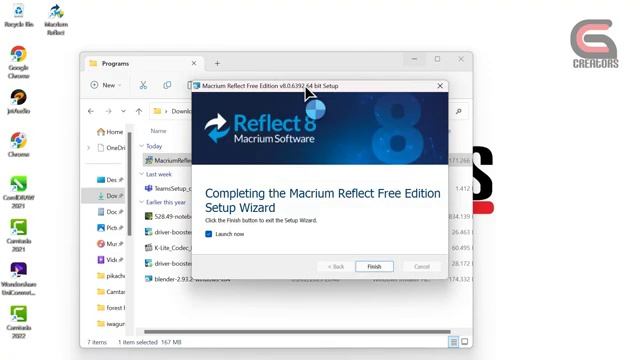Viewport: 640px width, 360px height.
Task: Select OneDrive in the navigation pane
Action: click(x=111, y=148)
